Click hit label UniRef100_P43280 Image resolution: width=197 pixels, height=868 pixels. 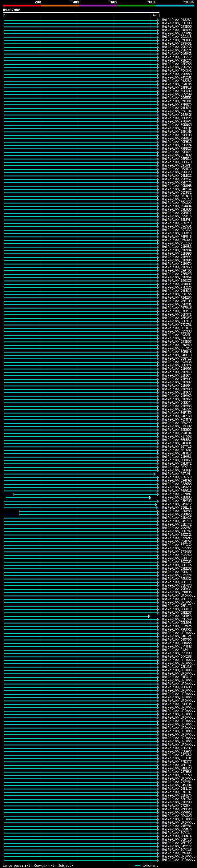(176, 81)
